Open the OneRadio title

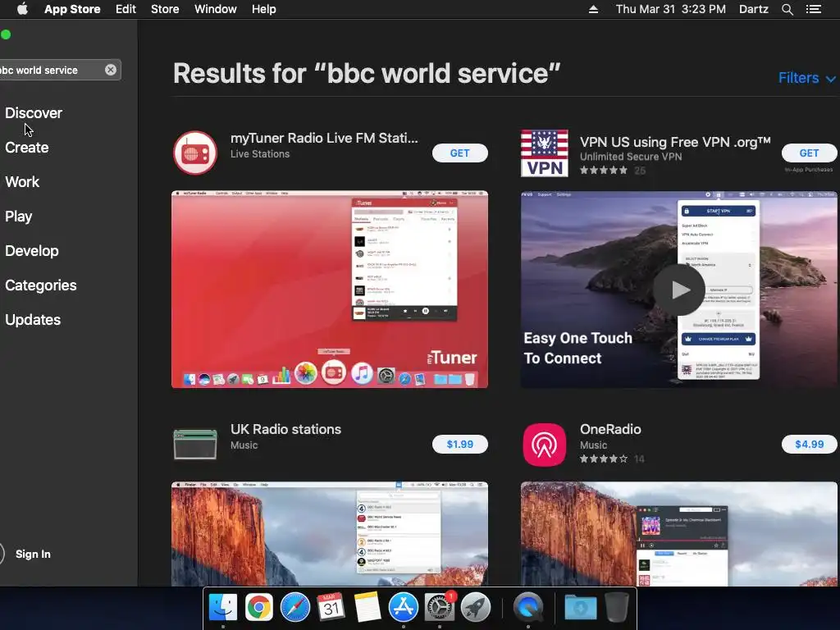[610, 429]
